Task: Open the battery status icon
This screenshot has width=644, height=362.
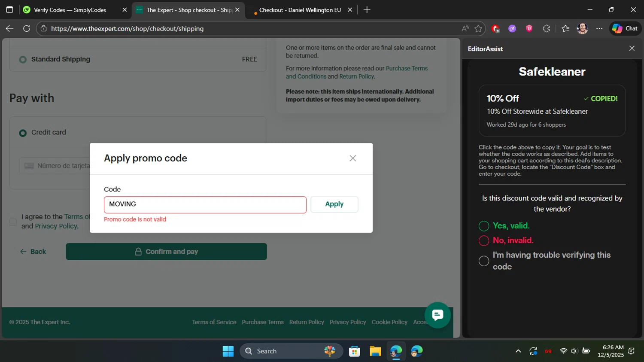Action: [586, 351]
